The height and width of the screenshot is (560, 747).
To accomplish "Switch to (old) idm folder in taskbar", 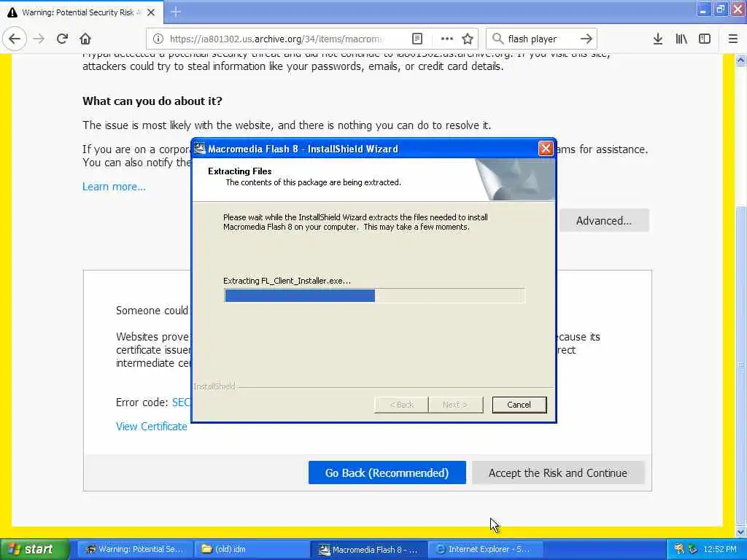I will [251, 550].
